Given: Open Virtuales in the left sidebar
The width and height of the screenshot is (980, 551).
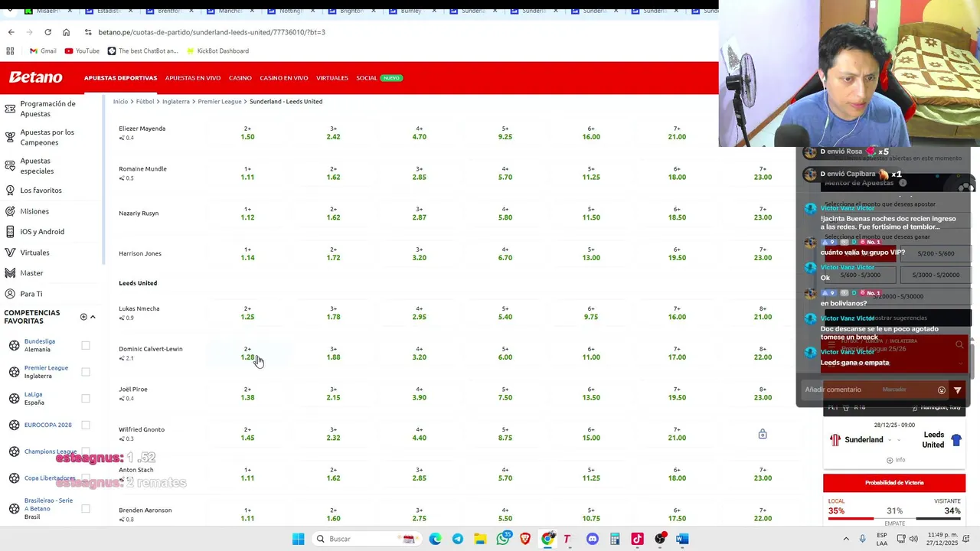Looking at the screenshot, I should coord(34,253).
